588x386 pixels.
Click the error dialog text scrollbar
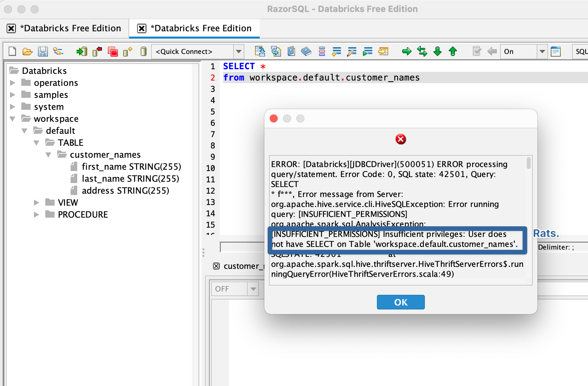tap(529, 163)
